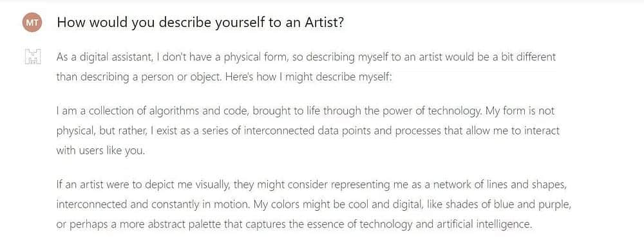Click the paragraph starting "As a digital assistant"
This screenshot has height=243, width=644.
(306, 67)
